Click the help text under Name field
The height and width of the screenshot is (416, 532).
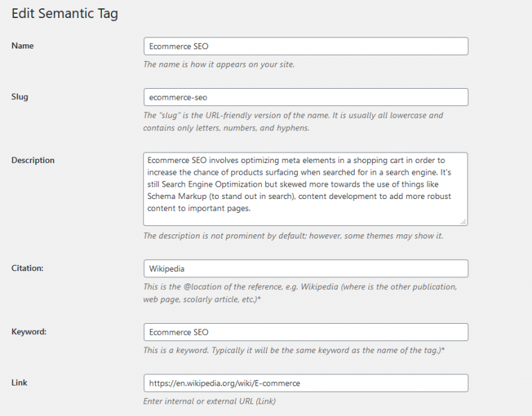click(219, 64)
